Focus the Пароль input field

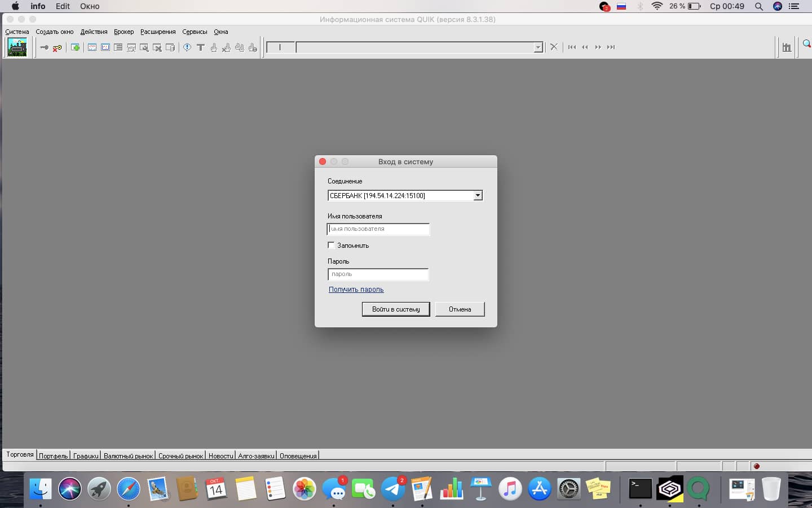[x=378, y=274]
